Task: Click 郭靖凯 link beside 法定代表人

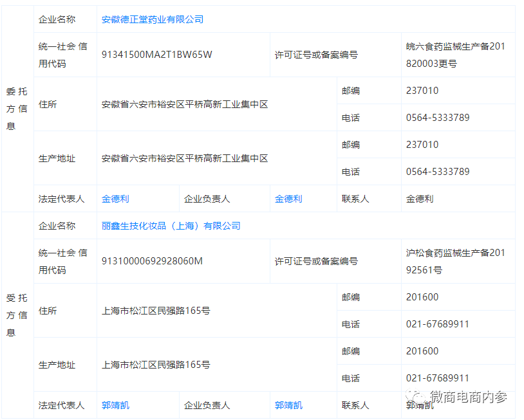Action: coord(115,405)
